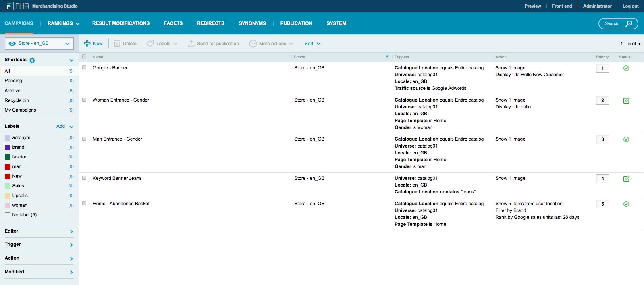This screenshot has width=644, height=285.
Task: Tick the checkbox for Google - Banner
Action: [x=84, y=68]
